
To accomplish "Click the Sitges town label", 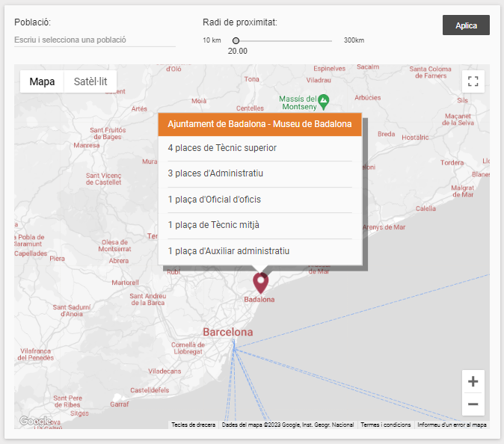I will [x=79, y=413].
